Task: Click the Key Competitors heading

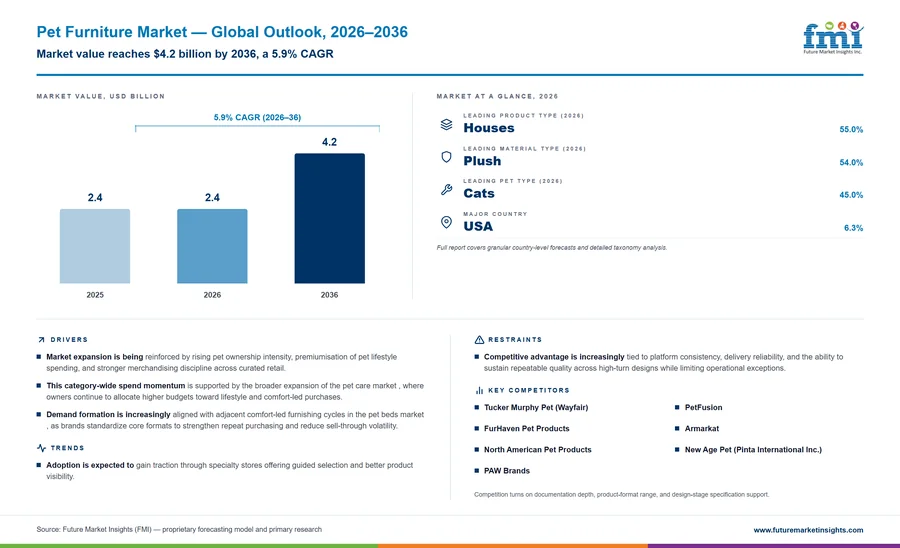Action: pyautogui.click(x=529, y=390)
